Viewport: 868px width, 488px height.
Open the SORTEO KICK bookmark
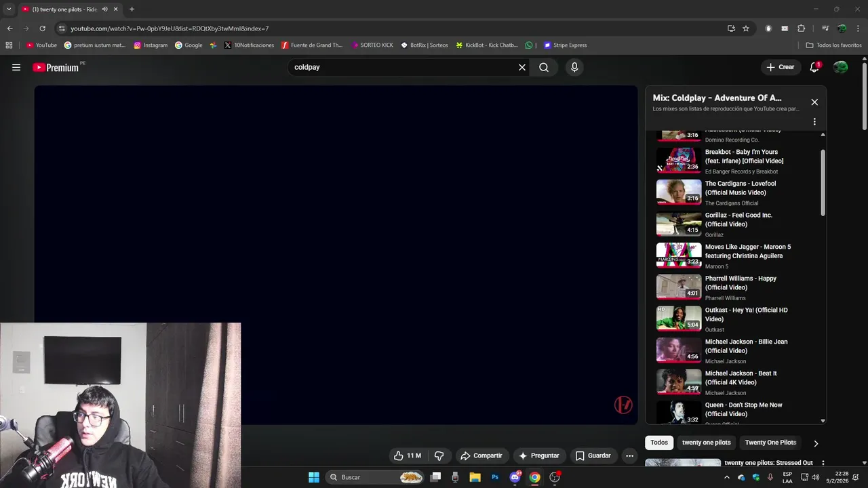coord(372,45)
